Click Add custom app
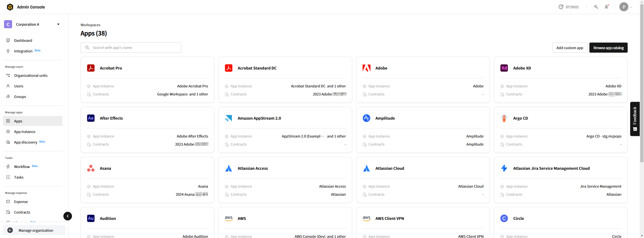The height and width of the screenshot is (238, 644). pyautogui.click(x=570, y=48)
